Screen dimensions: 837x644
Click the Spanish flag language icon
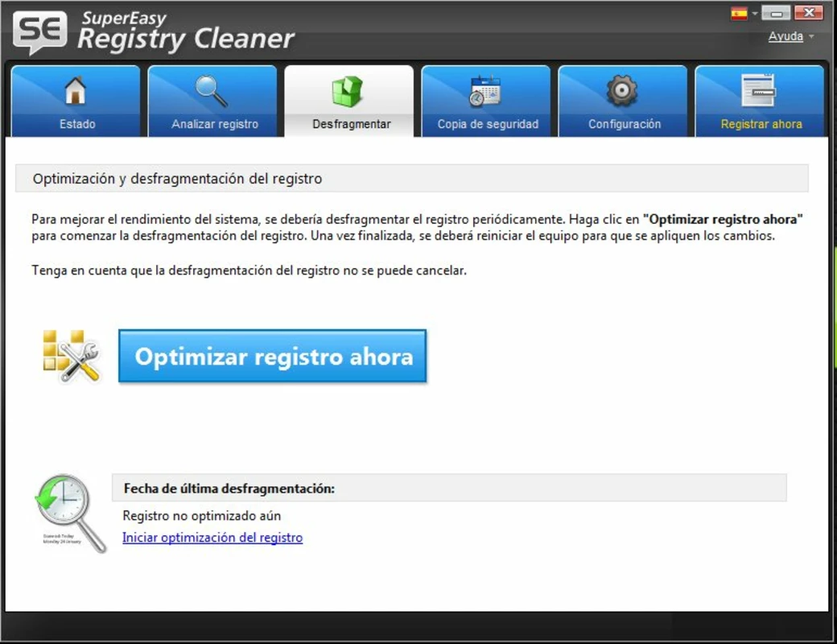740,14
